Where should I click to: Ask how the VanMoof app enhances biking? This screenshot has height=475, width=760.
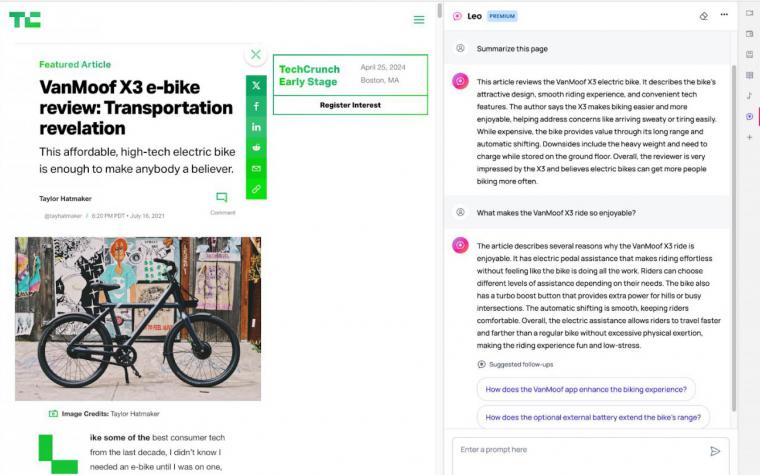click(x=586, y=390)
